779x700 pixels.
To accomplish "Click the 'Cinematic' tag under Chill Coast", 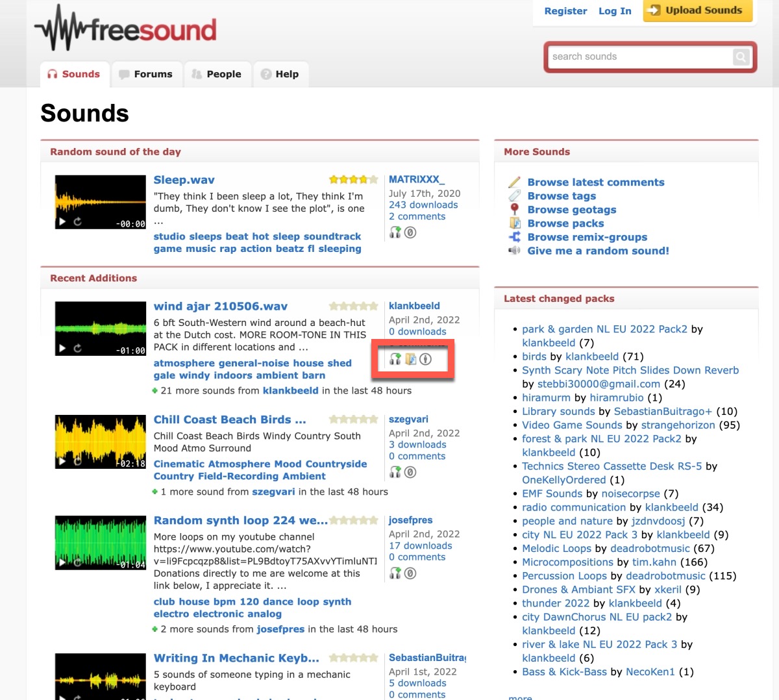I will tap(179, 464).
